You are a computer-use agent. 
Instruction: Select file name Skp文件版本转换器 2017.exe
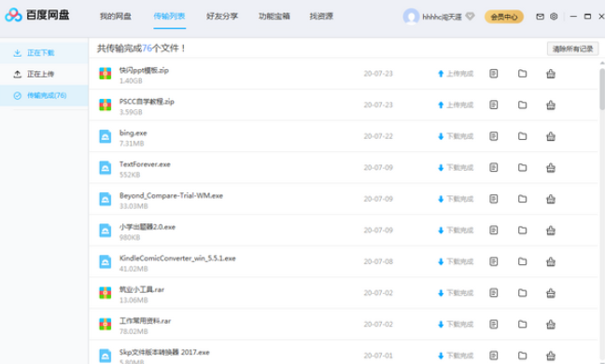pos(164,352)
